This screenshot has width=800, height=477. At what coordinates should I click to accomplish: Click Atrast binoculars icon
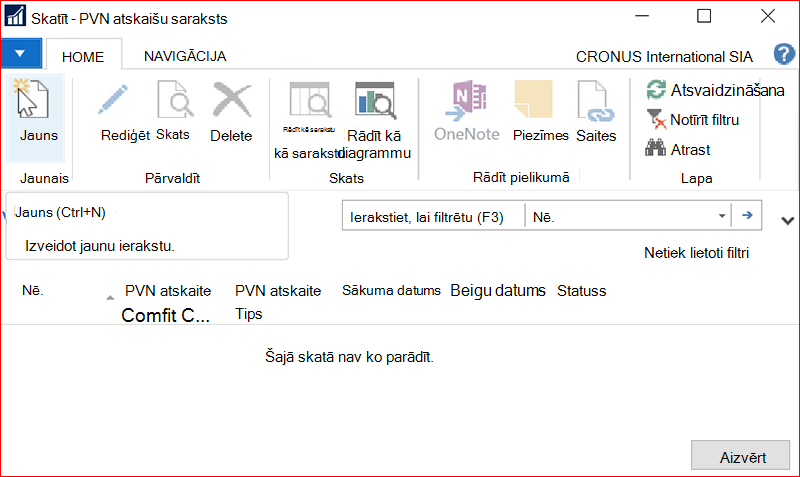click(x=656, y=148)
